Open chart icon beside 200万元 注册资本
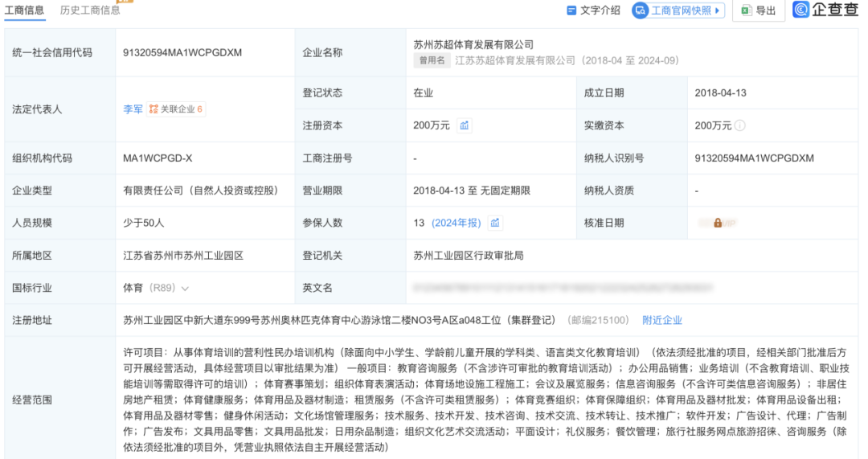The height and width of the screenshot is (459, 868). (464, 125)
